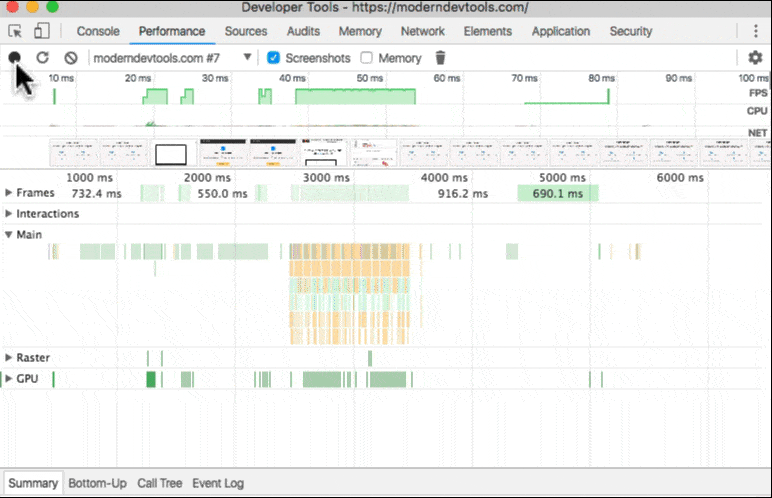
Task: Switch to Bottom-Up tab
Action: point(97,483)
